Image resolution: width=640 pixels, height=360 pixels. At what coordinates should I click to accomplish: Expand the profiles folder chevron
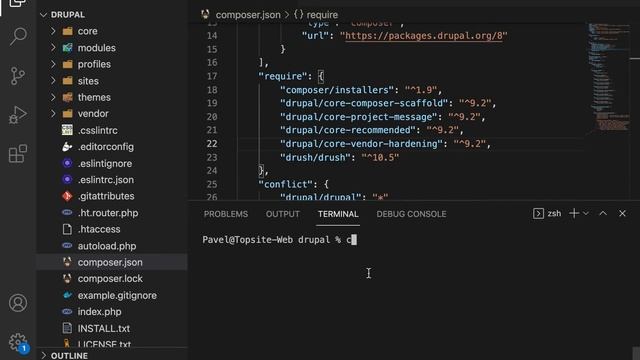[x=53, y=64]
